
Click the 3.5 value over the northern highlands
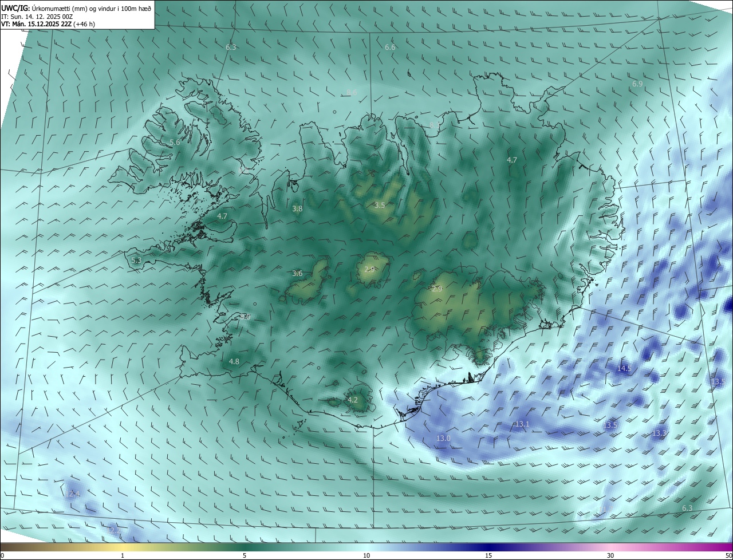tap(380, 205)
